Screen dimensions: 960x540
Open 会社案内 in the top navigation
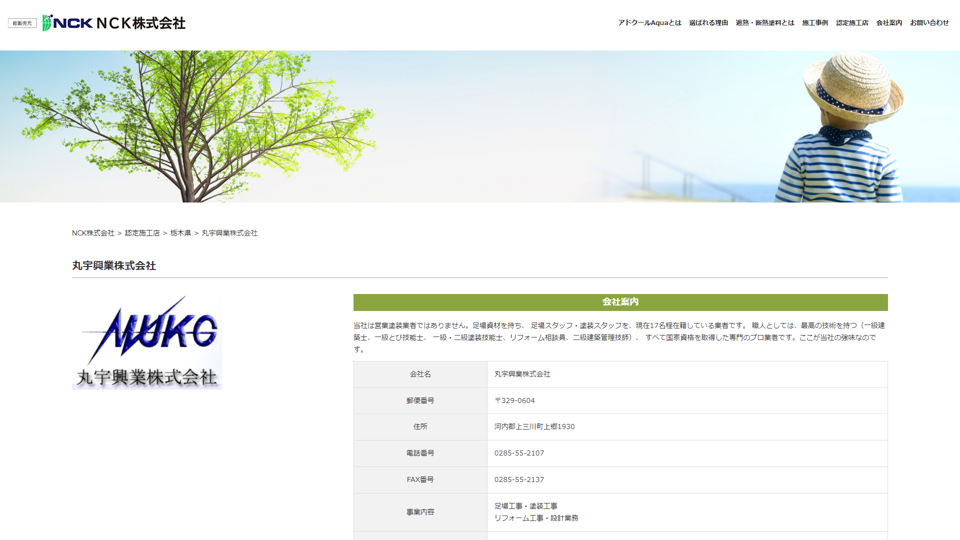click(x=889, y=23)
